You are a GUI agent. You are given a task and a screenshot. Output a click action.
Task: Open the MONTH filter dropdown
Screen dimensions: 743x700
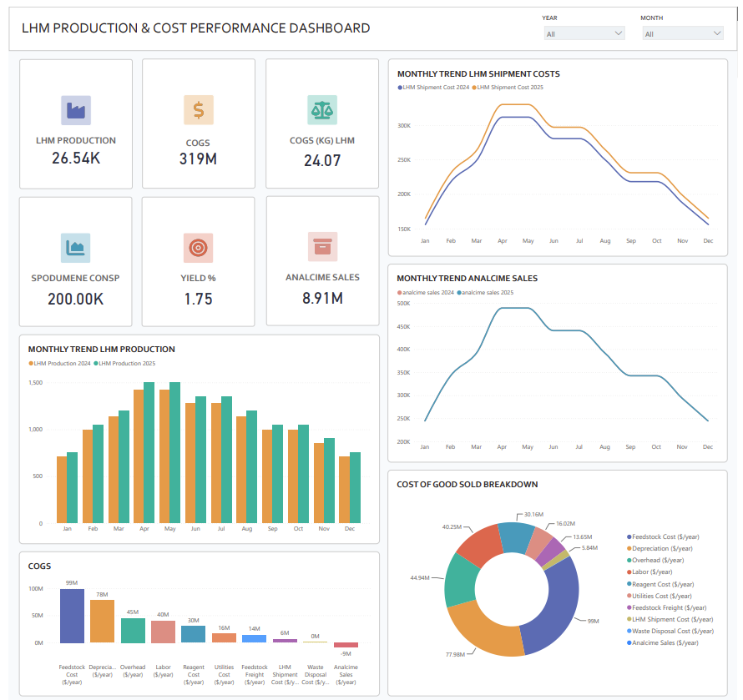683,33
